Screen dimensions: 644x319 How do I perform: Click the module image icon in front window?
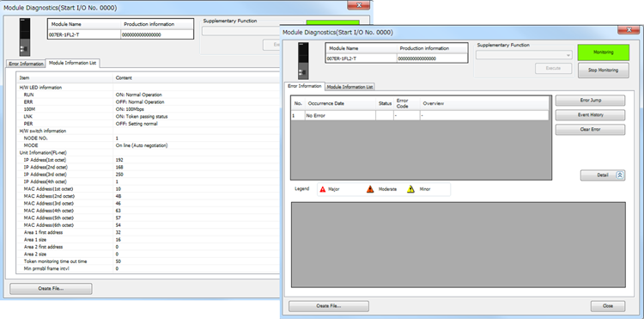[x=303, y=61]
